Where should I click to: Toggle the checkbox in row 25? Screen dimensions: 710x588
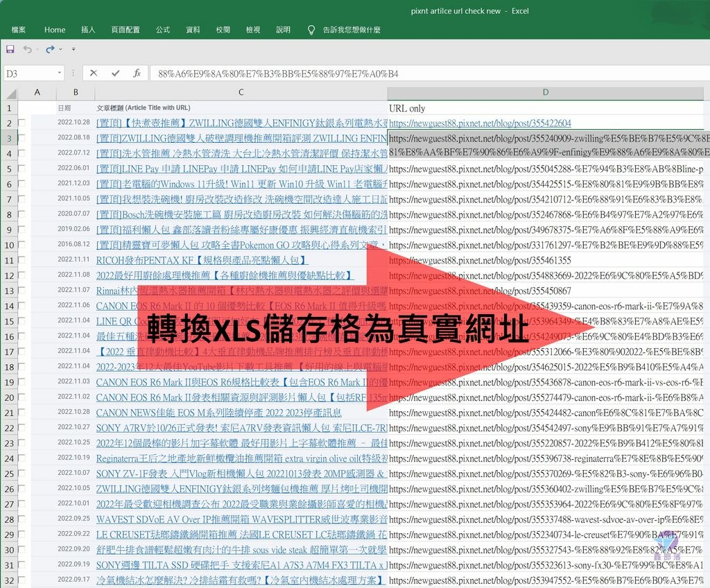point(21,473)
